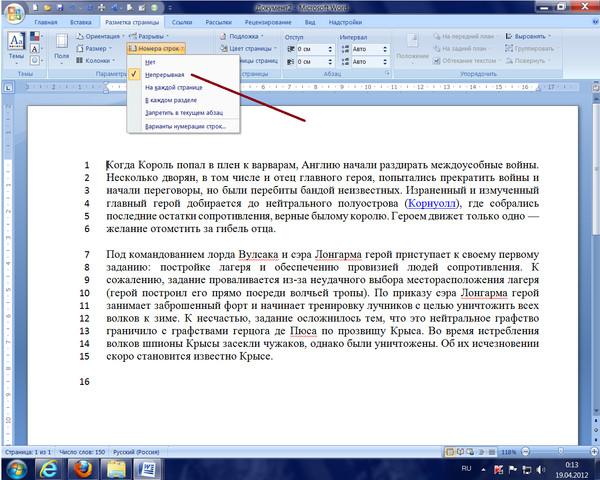Screen dimensions: 600x480
Task: Select В каждом разделе line numbering
Action: coord(184,100)
